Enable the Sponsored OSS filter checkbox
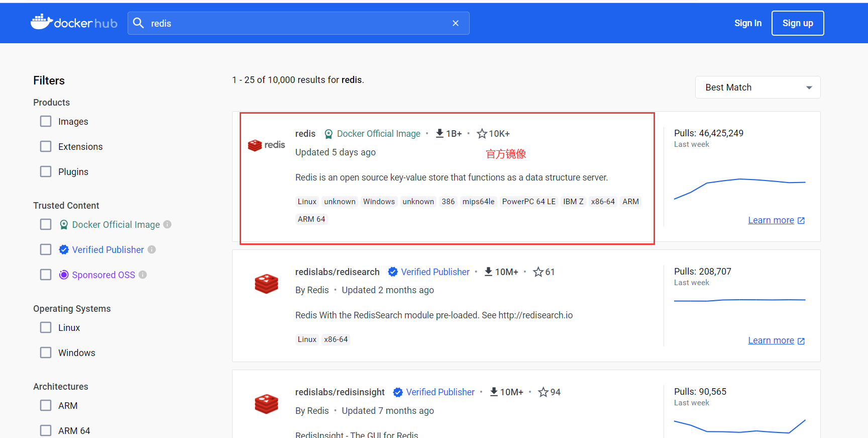Viewport: 868px width, 438px height. pyautogui.click(x=46, y=275)
